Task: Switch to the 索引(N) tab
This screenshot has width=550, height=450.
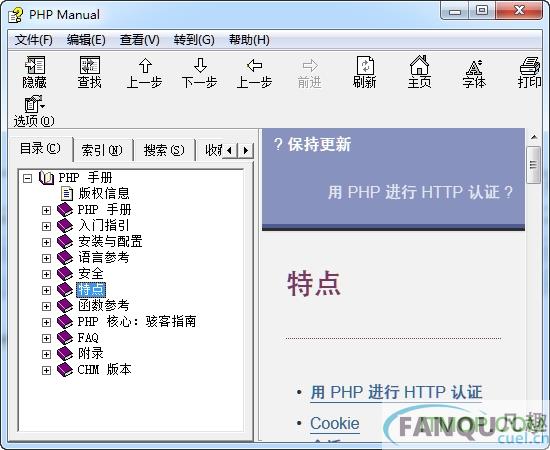Action: point(102,150)
